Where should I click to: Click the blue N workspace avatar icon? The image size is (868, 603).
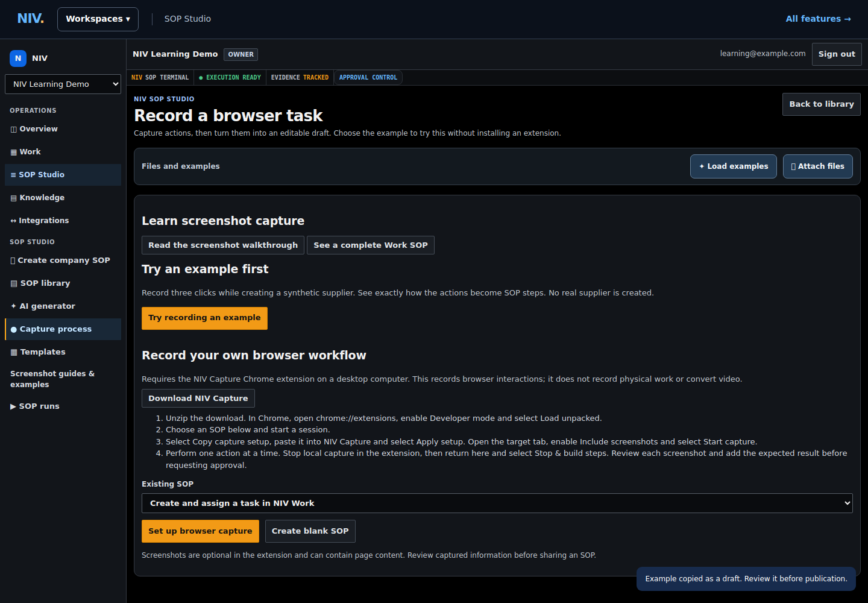pyautogui.click(x=18, y=58)
